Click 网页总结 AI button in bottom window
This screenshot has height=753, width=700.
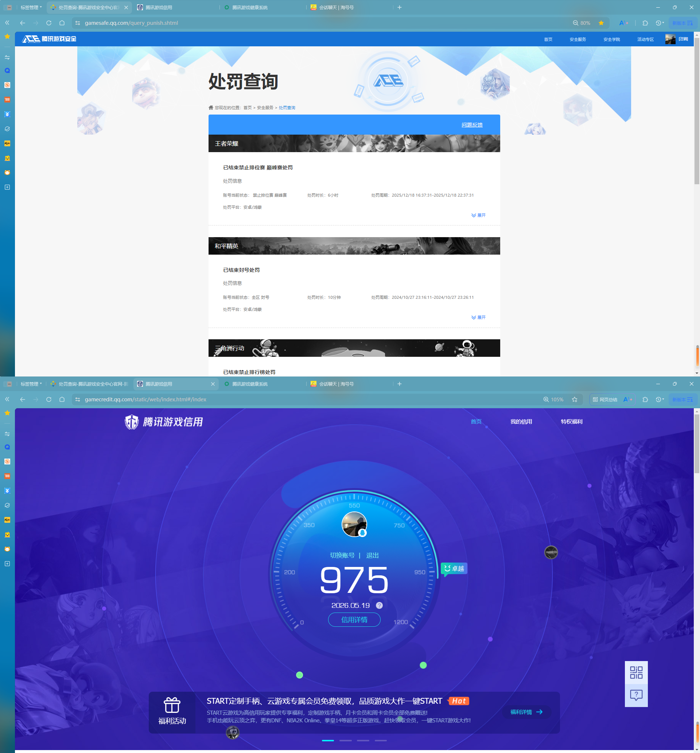(x=605, y=399)
